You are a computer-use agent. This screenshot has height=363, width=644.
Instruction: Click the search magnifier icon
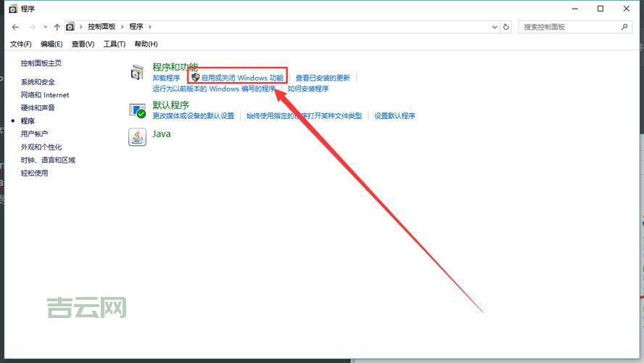(624, 27)
